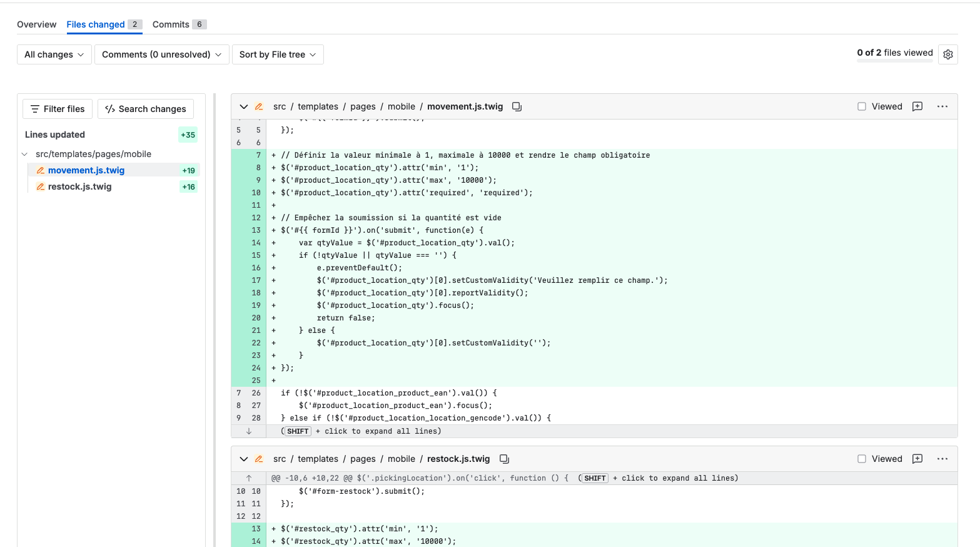
Task: Copy movement.js.twig file path
Action: (x=517, y=106)
